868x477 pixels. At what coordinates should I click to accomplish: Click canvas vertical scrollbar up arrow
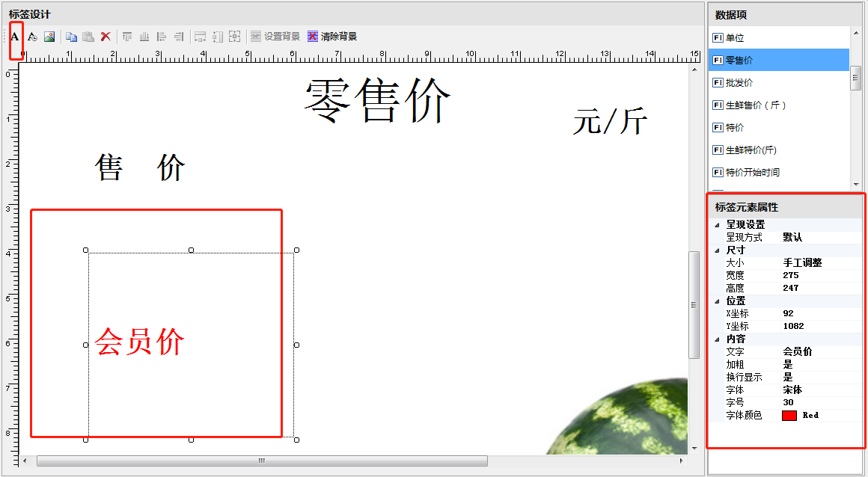pos(694,70)
